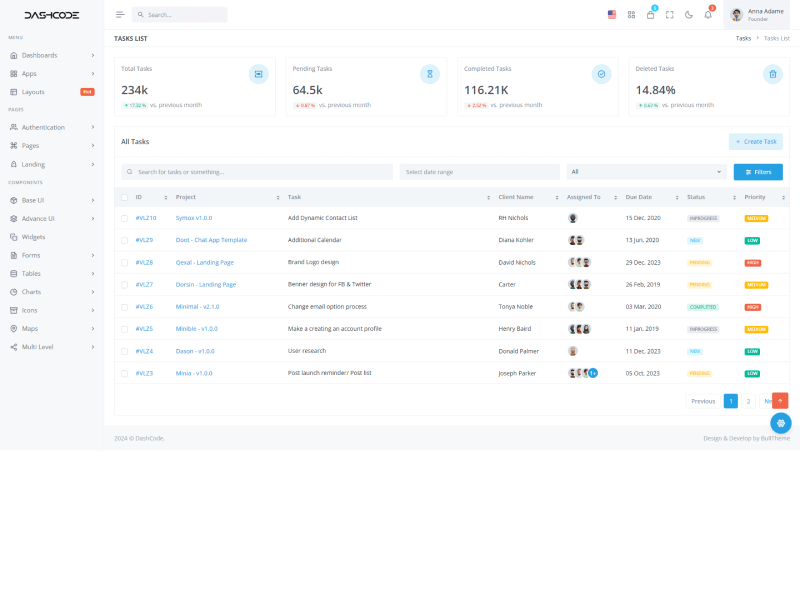Tick the select-all checkbox in table header

[x=125, y=197]
